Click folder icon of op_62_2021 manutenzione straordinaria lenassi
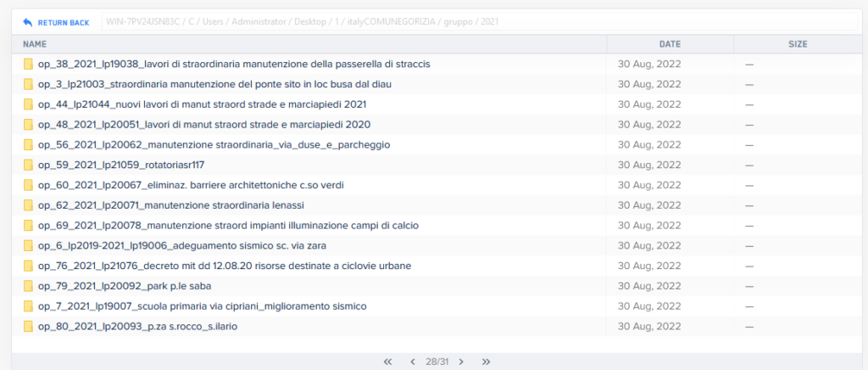This screenshot has width=868, height=370. [x=28, y=205]
